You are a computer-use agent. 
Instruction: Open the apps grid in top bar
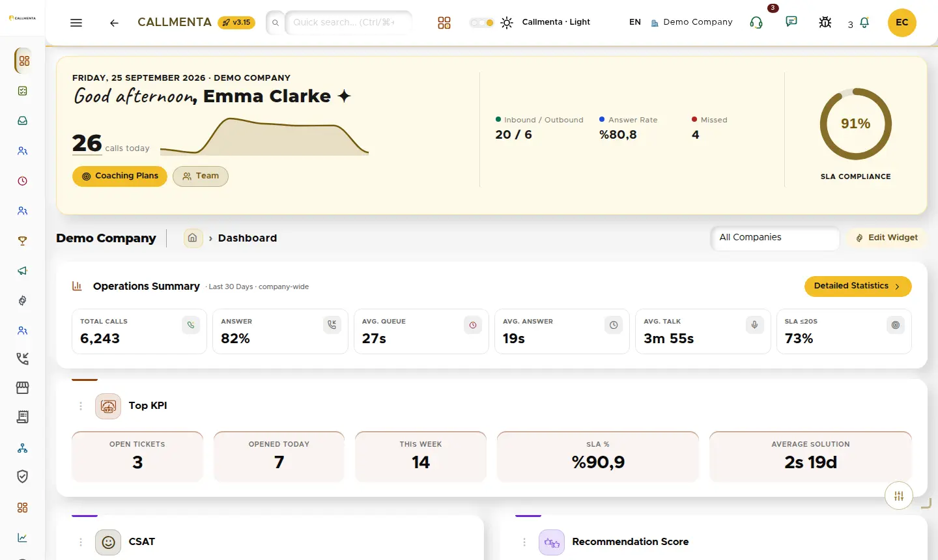point(444,23)
